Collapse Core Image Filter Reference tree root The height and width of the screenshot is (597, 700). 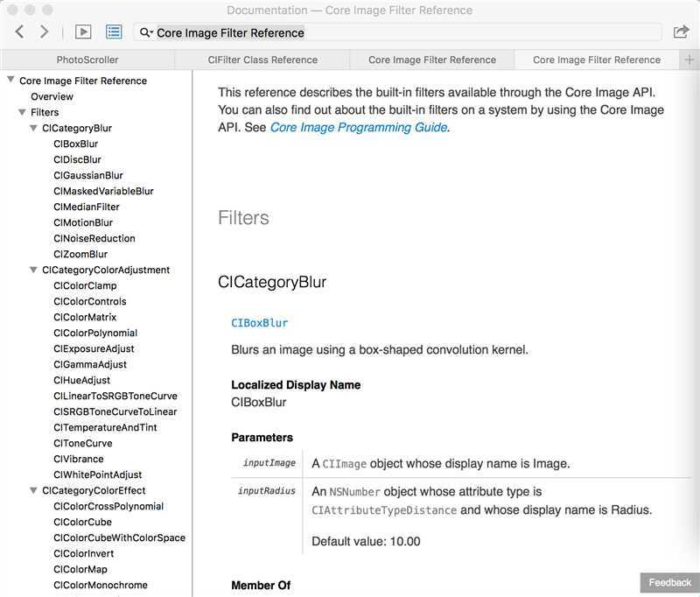click(x=10, y=80)
